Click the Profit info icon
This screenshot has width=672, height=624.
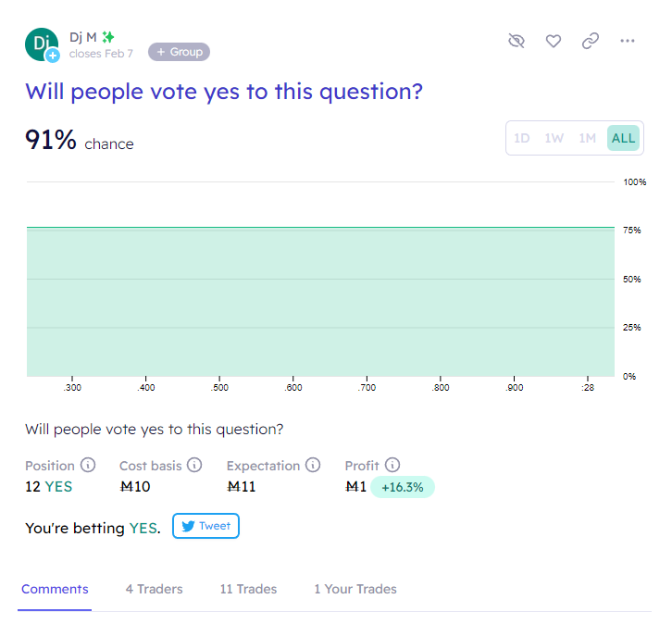(392, 465)
